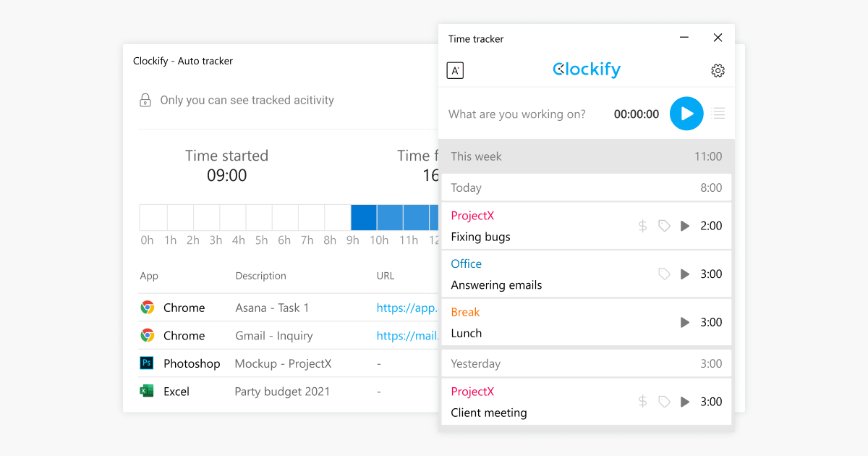Toggle billable on the Client meeting entry
Image resolution: width=868 pixels, height=456 pixels.
coord(642,401)
